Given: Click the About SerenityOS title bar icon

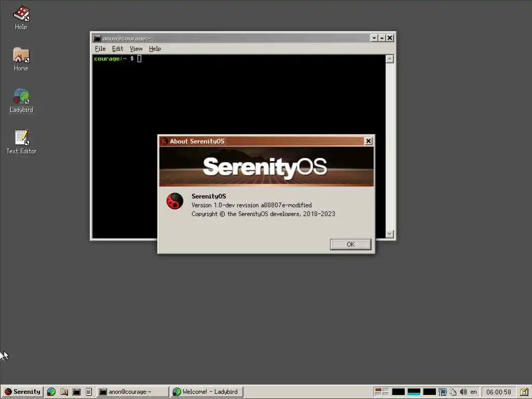Looking at the screenshot, I should (164, 141).
